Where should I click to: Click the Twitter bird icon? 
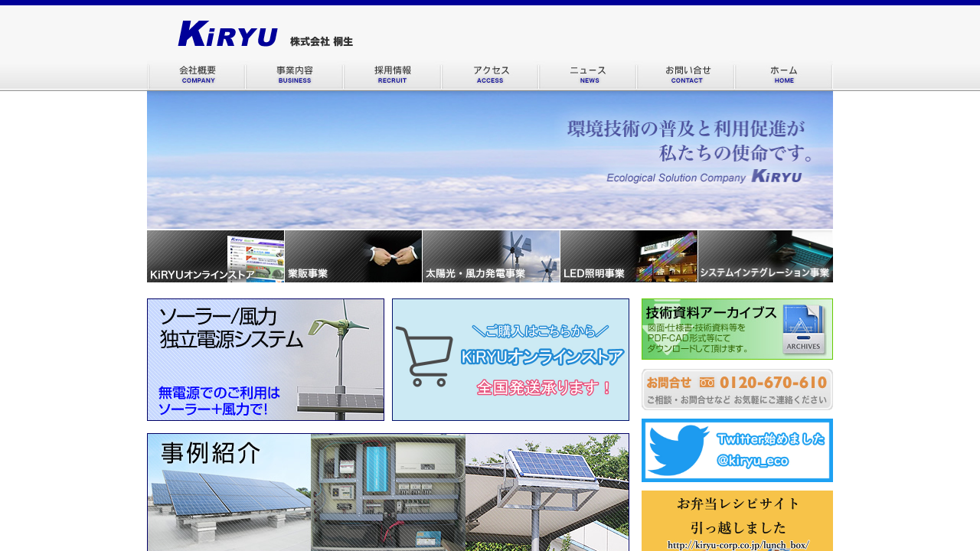678,450
